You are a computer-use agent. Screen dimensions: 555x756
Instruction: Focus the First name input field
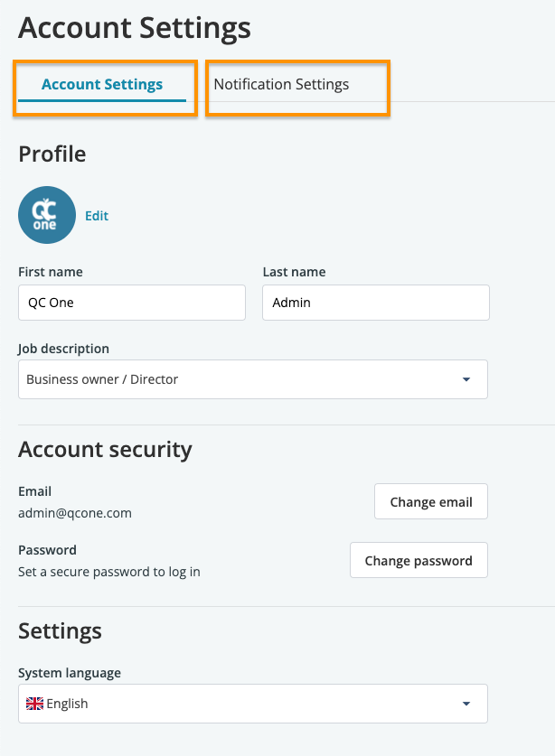(132, 303)
